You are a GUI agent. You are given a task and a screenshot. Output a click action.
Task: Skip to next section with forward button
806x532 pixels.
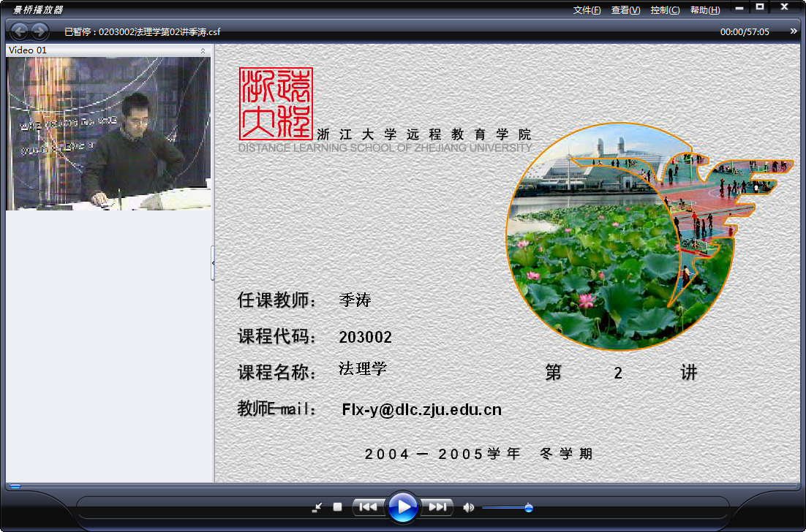coord(437,507)
